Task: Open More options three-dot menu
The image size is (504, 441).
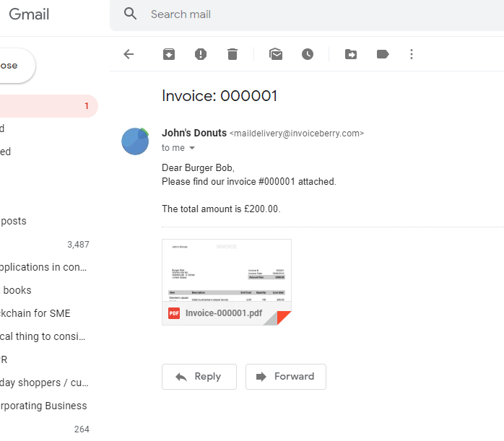Action: point(412,54)
